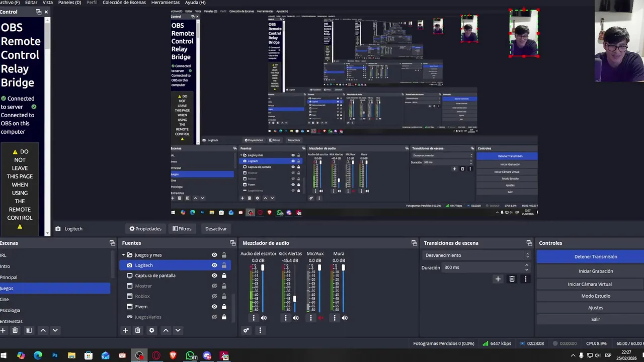This screenshot has height=362, width=644.
Task: Undock the Fuentes panel
Action: (x=233, y=243)
